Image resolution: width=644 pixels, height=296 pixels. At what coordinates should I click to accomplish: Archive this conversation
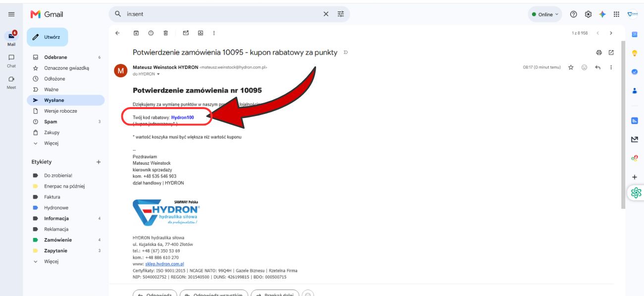point(136,33)
